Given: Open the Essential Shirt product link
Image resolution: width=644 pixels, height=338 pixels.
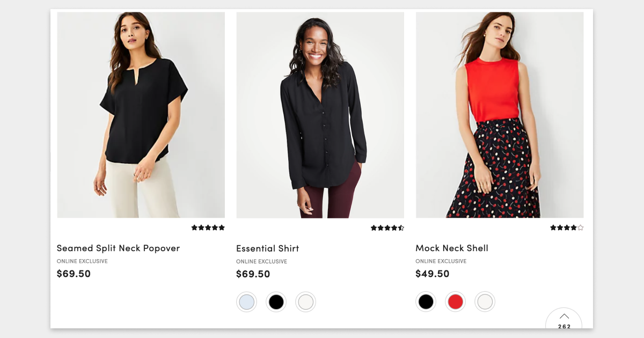Looking at the screenshot, I should 267,248.
